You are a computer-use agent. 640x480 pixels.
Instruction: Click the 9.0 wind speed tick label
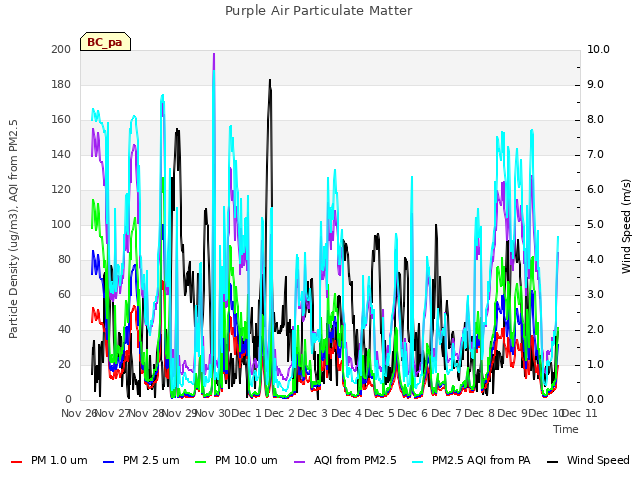click(596, 84)
